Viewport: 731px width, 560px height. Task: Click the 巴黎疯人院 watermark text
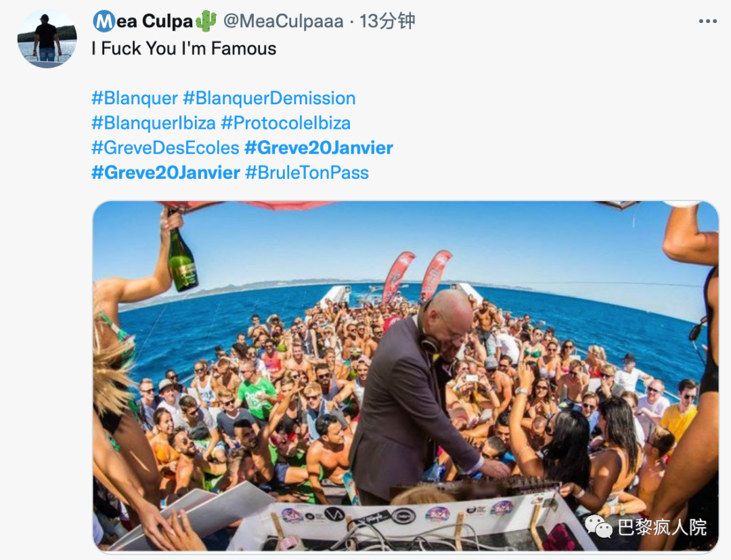point(661,527)
